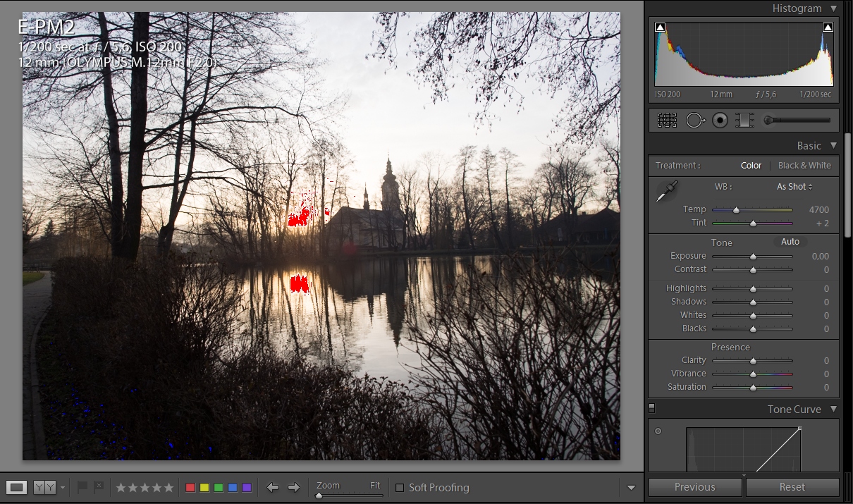Grab the White Balance Selector eyedropper
Viewport: 853px width, 504px height.
tap(666, 191)
